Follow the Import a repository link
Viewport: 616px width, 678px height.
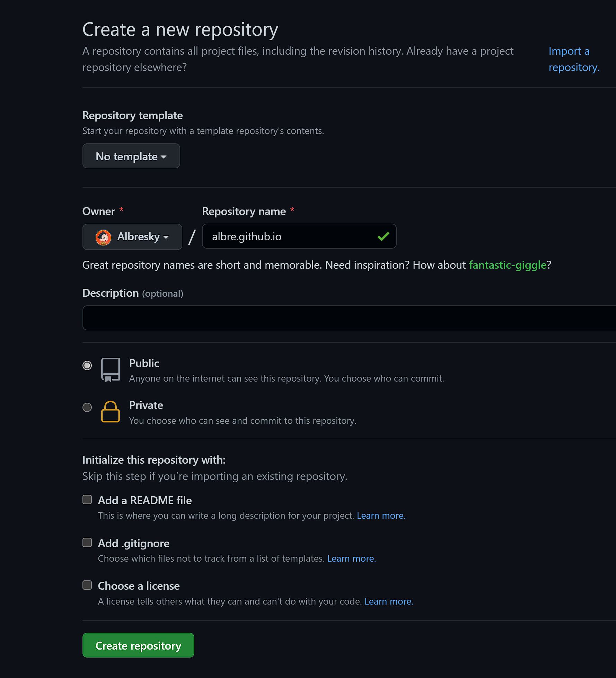(573, 59)
